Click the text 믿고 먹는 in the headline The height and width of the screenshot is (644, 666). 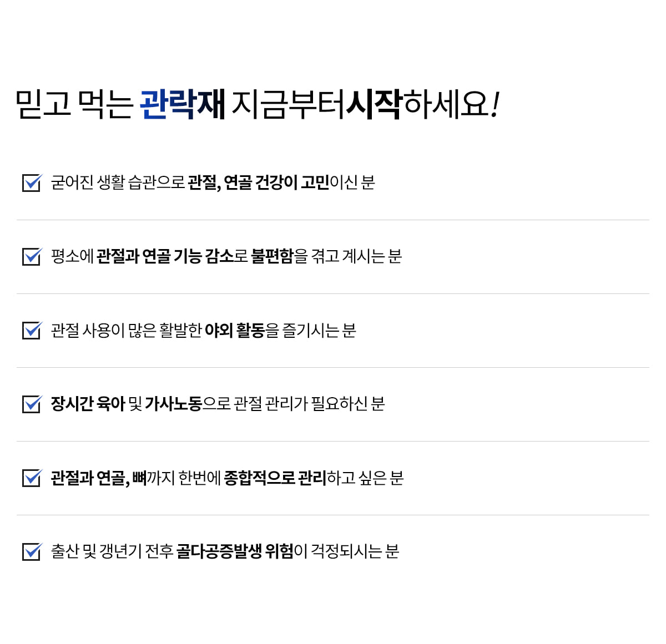click(74, 104)
